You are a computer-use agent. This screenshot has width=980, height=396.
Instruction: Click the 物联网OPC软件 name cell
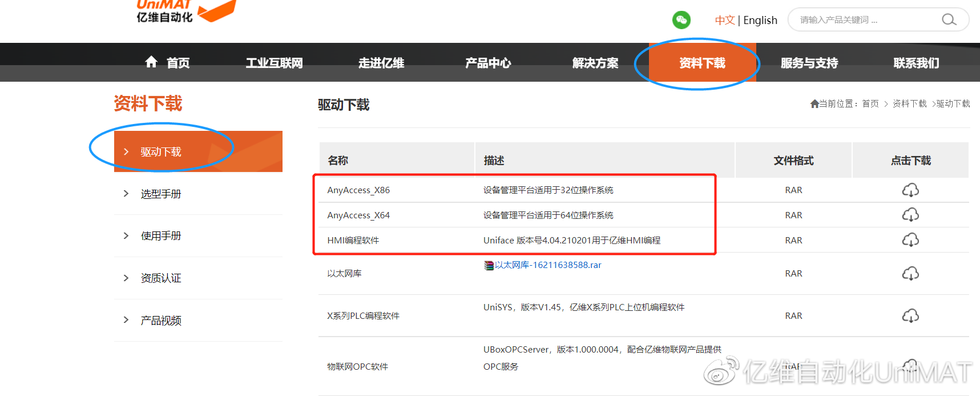[x=357, y=367]
